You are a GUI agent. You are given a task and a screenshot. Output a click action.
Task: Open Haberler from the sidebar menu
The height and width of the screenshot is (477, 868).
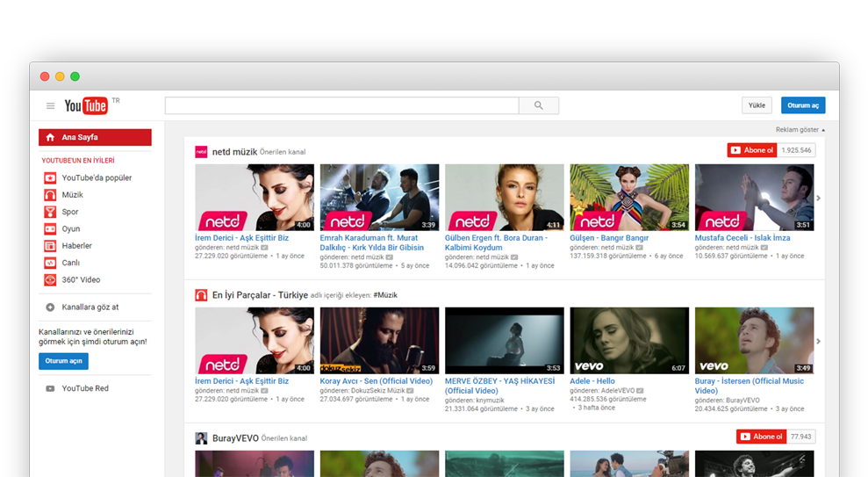pyautogui.click(x=76, y=246)
